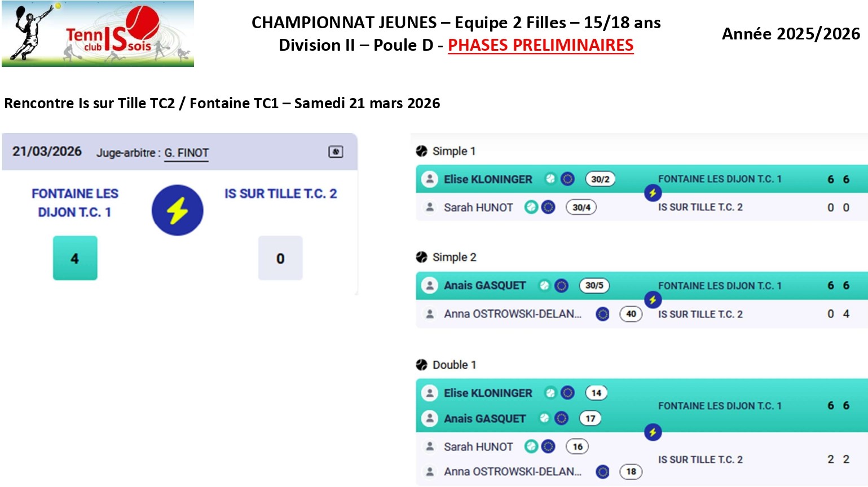Click the tennis ball icon beside Simple 2
This screenshot has height=487, width=868.
point(421,257)
